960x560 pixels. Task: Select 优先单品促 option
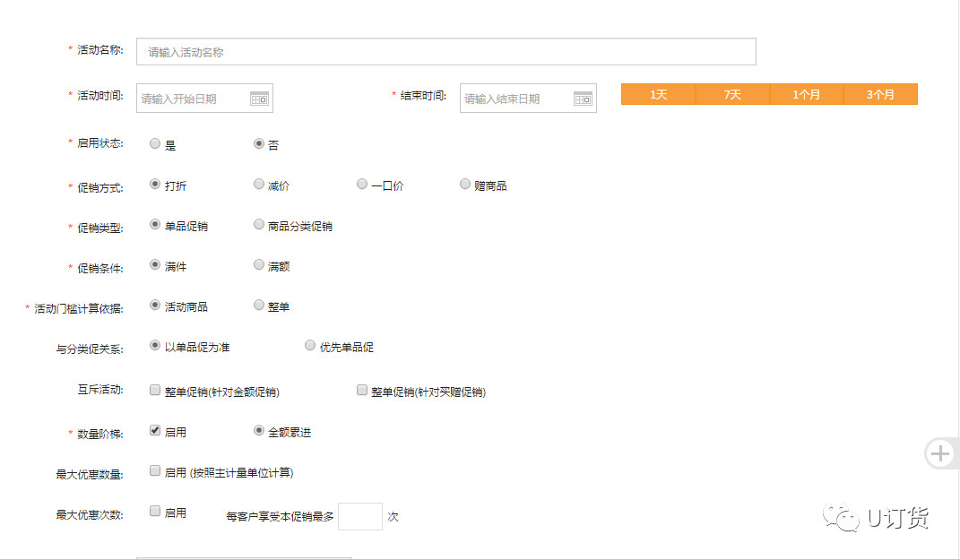[310, 345]
